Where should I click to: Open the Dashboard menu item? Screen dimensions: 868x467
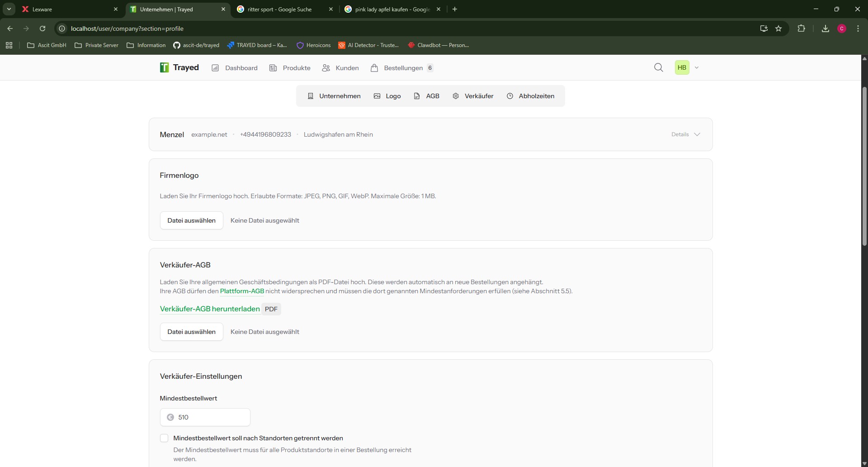(235, 68)
